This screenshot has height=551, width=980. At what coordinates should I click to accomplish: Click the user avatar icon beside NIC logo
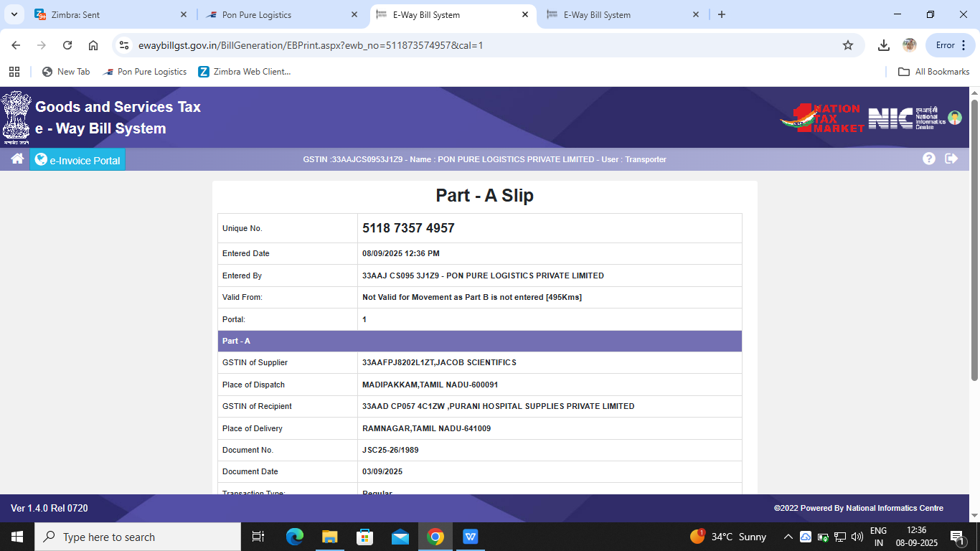pos(955,118)
